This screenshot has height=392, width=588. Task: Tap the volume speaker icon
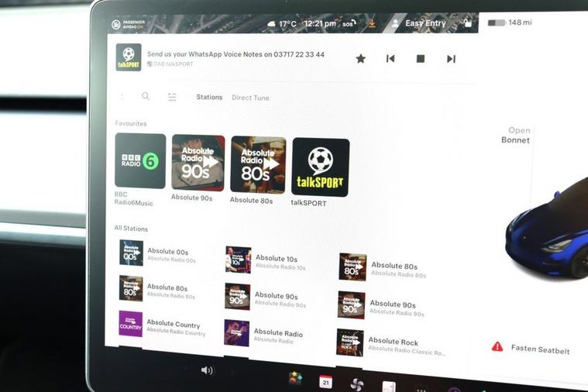pyautogui.click(x=207, y=370)
